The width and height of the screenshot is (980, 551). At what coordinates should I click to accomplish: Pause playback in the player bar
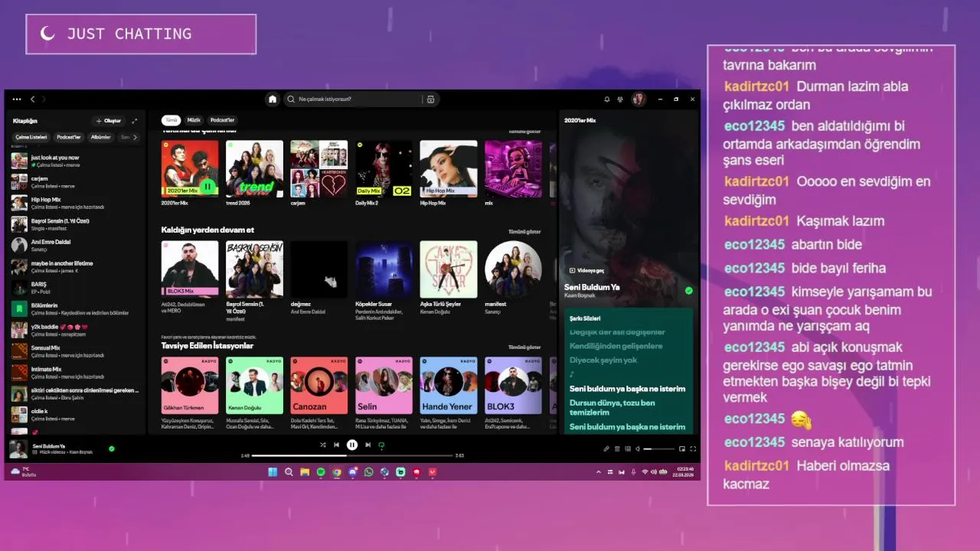352,445
